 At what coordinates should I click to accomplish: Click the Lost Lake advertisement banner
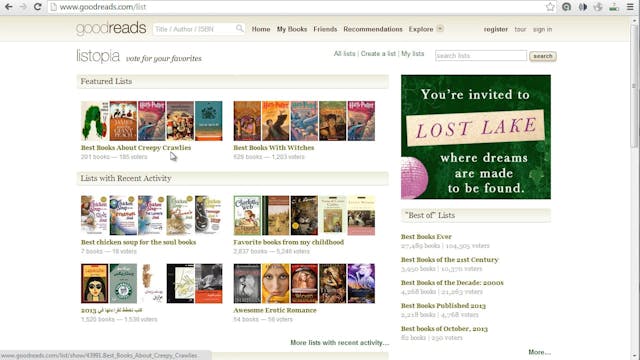[x=476, y=137]
